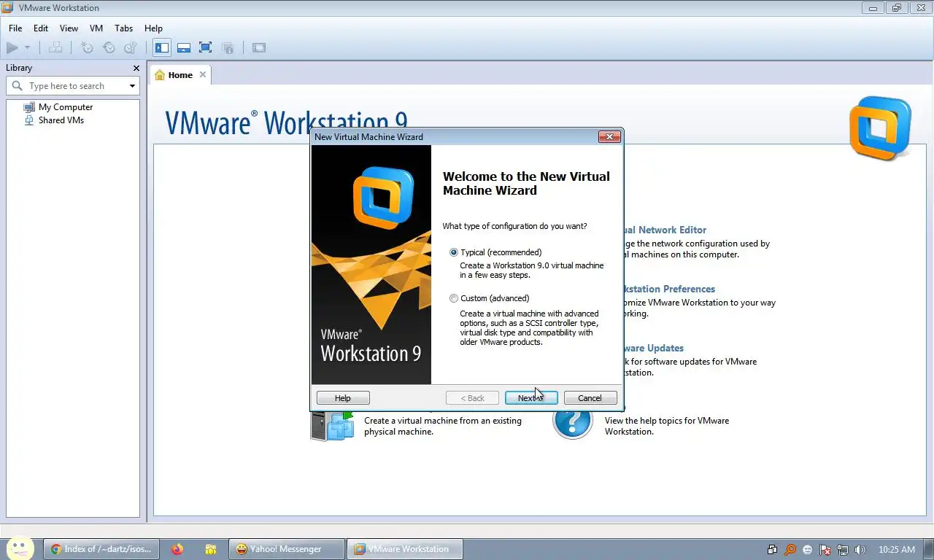The width and height of the screenshot is (934, 560).
Task: Click the grayed-out Back button
Action: coord(473,398)
